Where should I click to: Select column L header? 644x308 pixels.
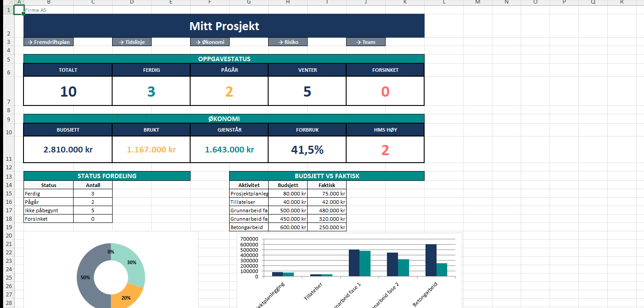coord(444,2)
